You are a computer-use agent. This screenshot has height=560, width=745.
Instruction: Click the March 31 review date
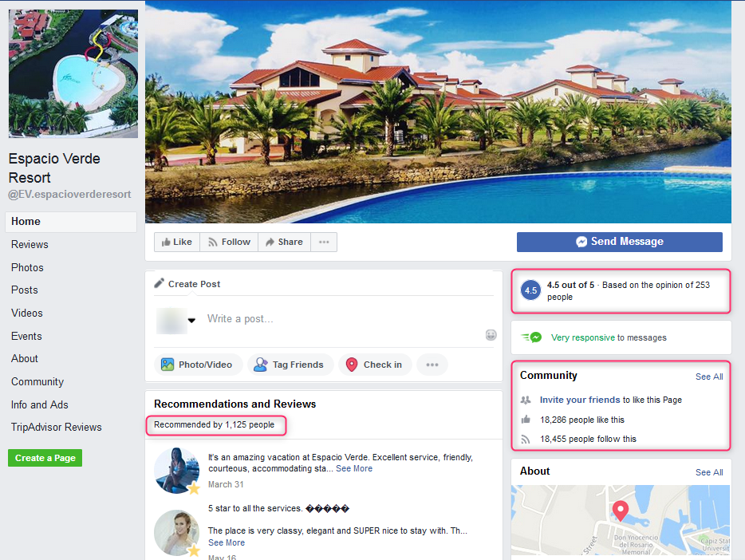click(x=226, y=484)
